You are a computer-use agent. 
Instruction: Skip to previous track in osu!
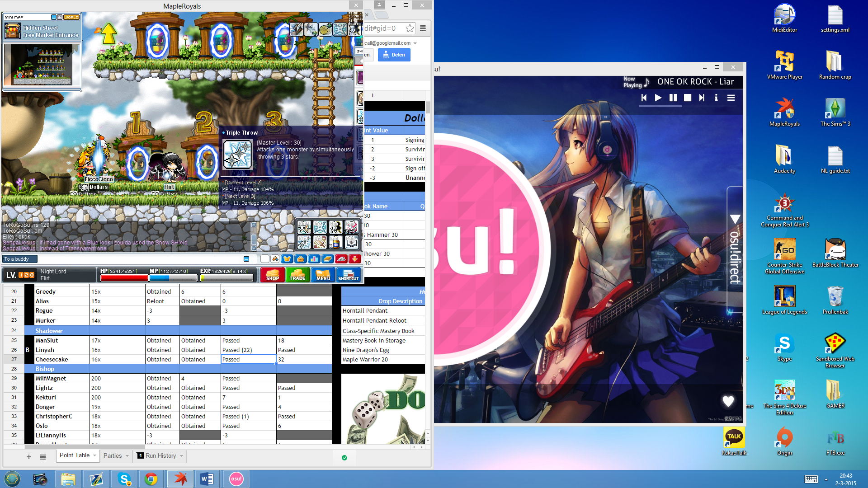[x=644, y=98]
